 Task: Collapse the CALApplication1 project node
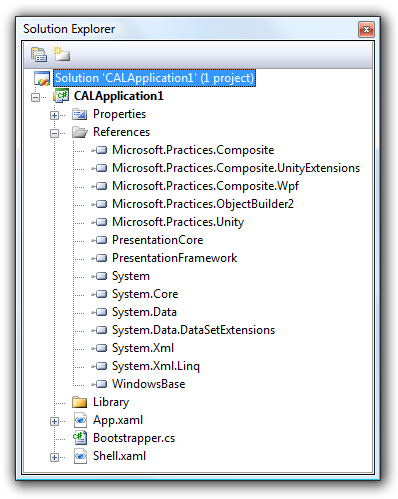pos(35,97)
